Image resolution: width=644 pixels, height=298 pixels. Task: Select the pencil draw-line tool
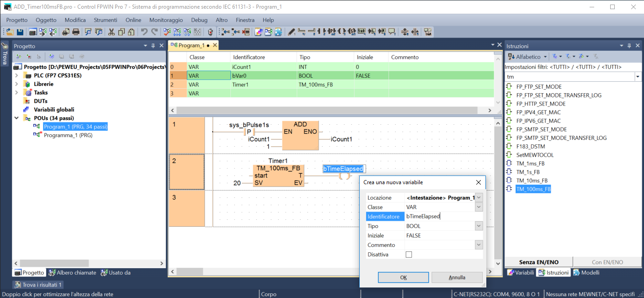(292, 32)
